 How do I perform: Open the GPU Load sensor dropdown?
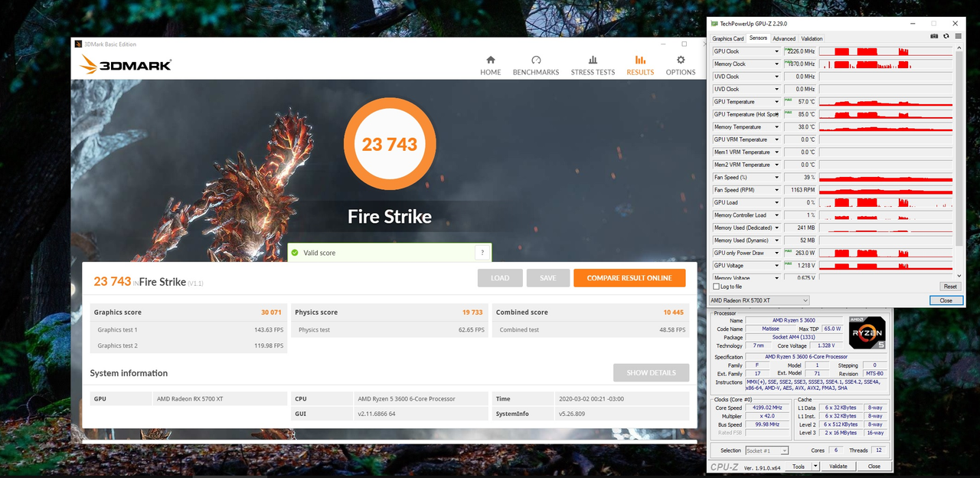point(776,202)
